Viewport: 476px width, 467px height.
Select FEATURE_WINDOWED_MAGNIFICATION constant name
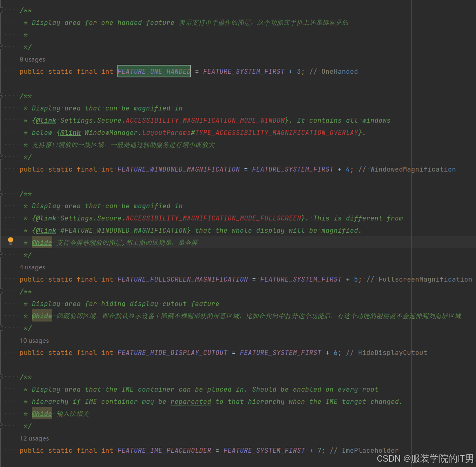tap(179, 169)
